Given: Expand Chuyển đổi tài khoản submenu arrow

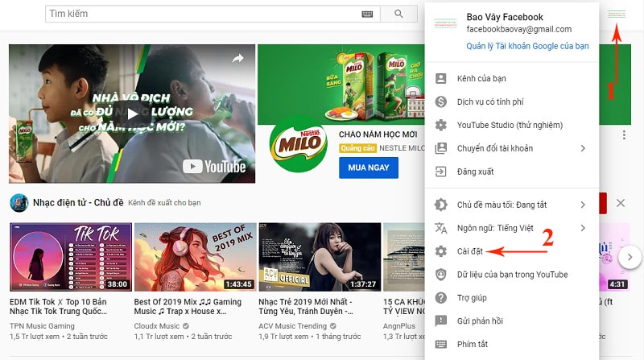Looking at the screenshot, I should coord(583,148).
